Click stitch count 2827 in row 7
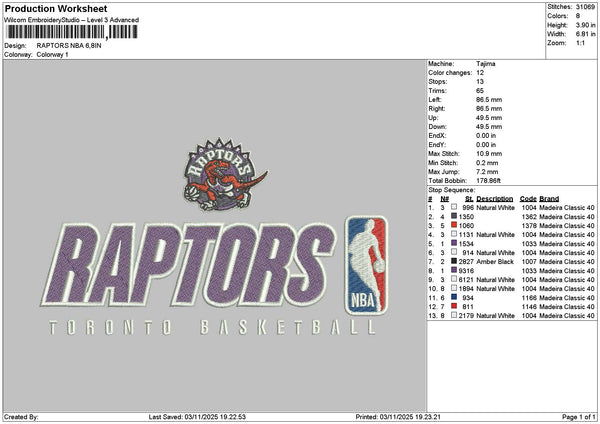 point(466,262)
